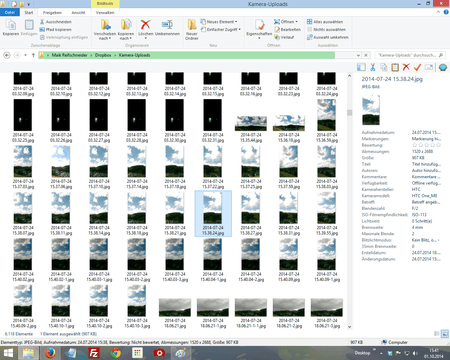
Task: Switch to the large thumbnails view toggle
Action: pos(445,334)
